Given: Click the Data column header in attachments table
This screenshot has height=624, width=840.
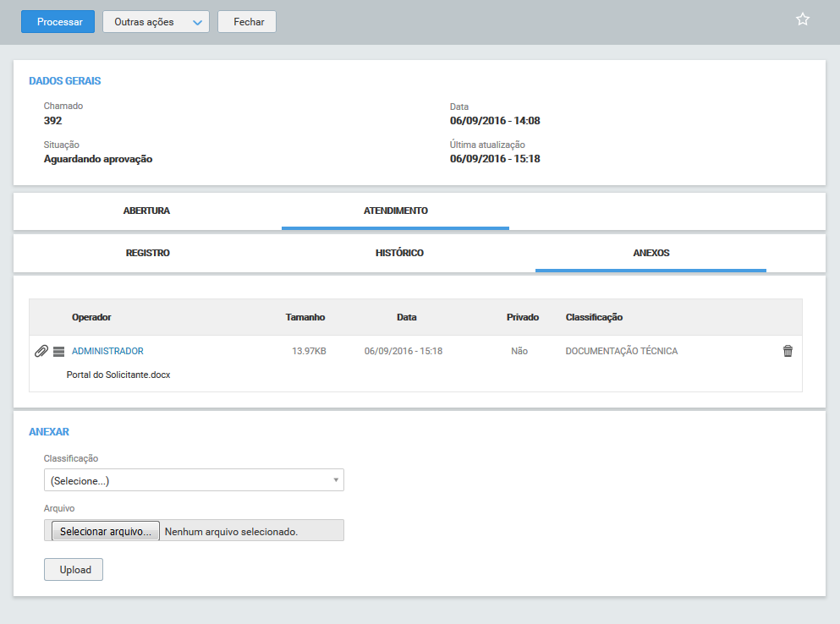Looking at the screenshot, I should coord(406,317).
